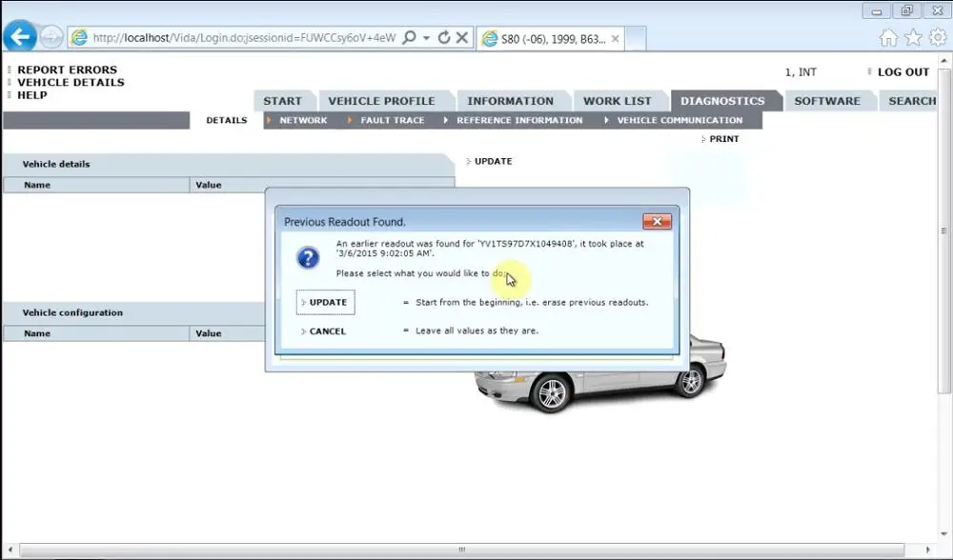Open Favorites star icon
Viewport: 953px width, 560px height.
click(913, 38)
